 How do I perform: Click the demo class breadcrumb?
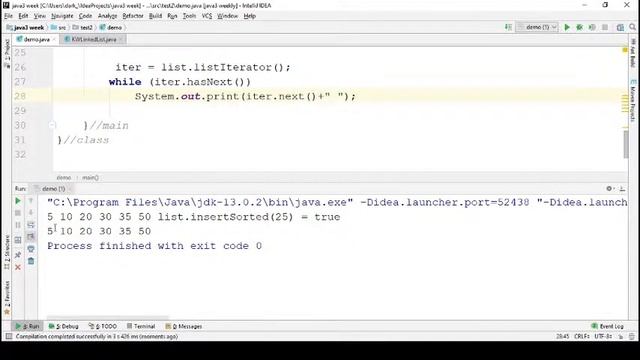point(111,27)
